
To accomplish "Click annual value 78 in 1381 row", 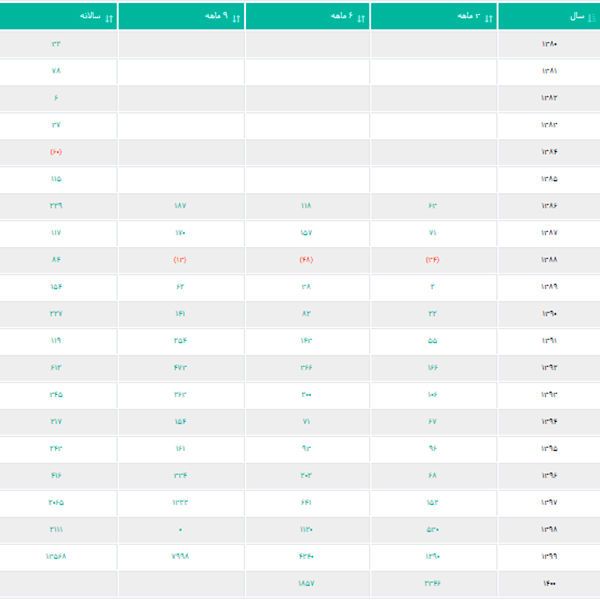I will 55,71.
